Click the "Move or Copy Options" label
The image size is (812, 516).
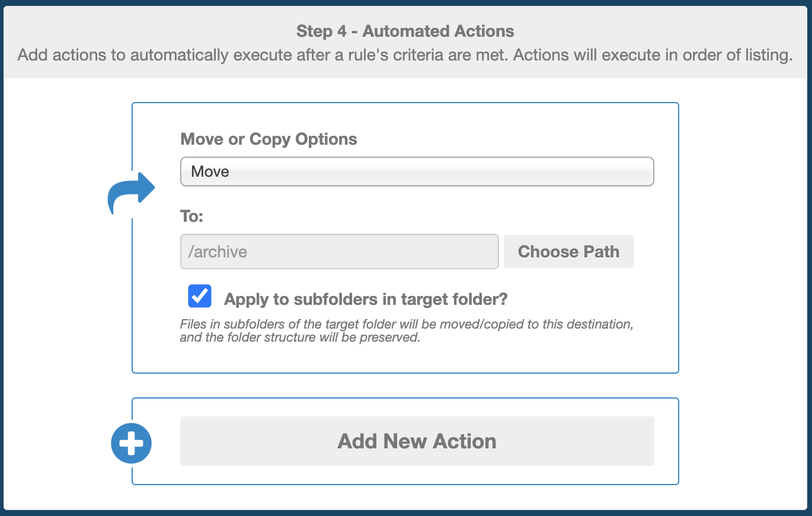point(268,139)
